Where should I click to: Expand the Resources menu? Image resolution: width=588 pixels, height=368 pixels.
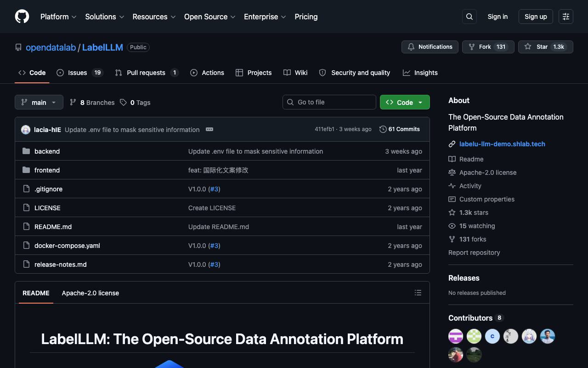pos(154,17)
